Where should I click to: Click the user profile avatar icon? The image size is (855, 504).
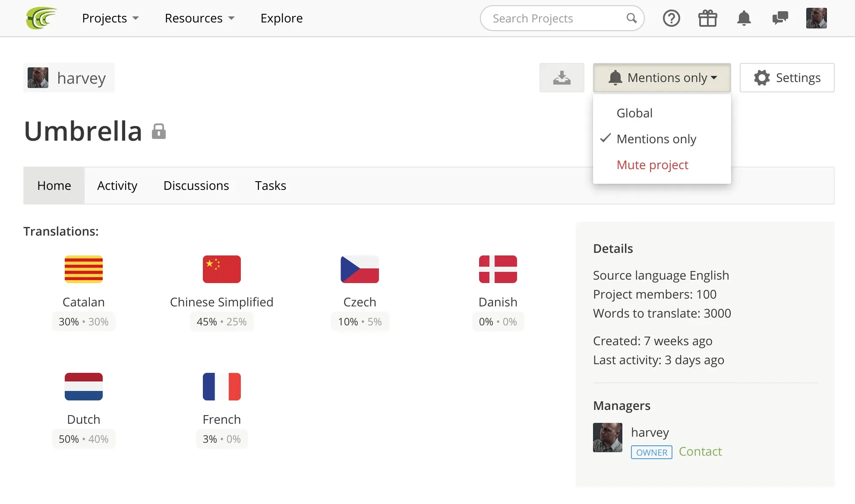(x=817, y=18)
